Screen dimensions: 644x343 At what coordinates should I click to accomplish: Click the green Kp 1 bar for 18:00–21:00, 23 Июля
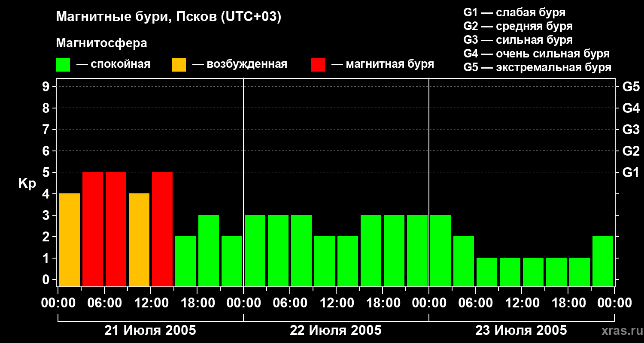(x=580, y=272)
